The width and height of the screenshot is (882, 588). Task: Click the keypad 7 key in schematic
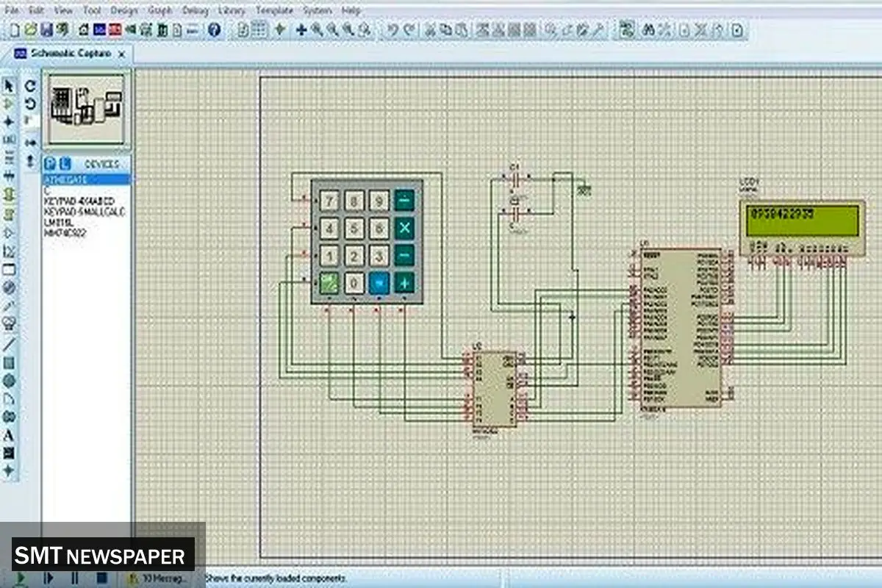point(330,201)
